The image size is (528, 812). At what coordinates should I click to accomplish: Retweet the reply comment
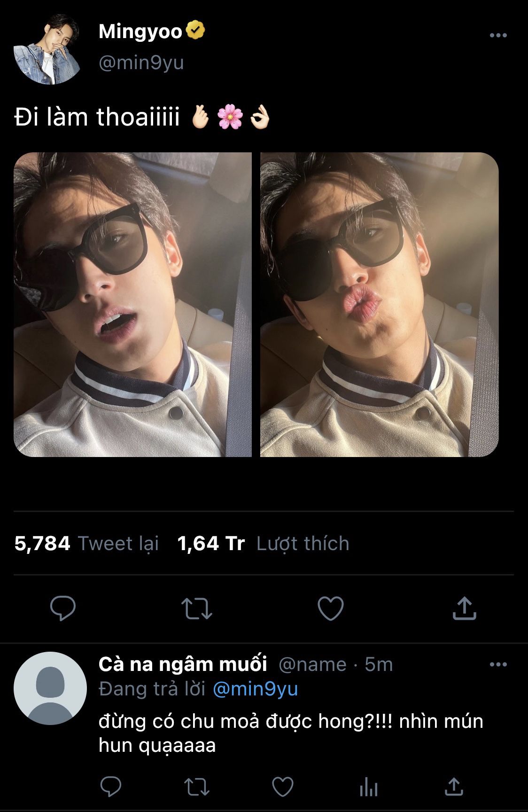pyautogui.click(x=197, y=786)
